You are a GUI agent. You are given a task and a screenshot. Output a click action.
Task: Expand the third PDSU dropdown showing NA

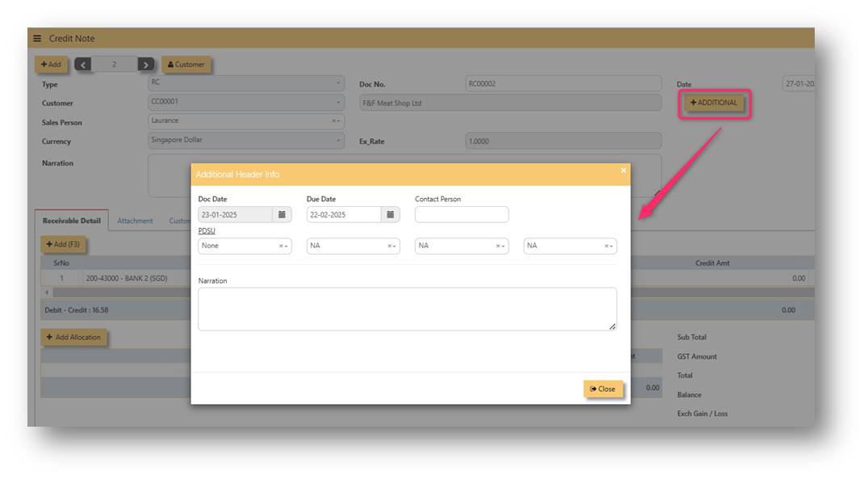pyautogui.click(x=503, y=246)
